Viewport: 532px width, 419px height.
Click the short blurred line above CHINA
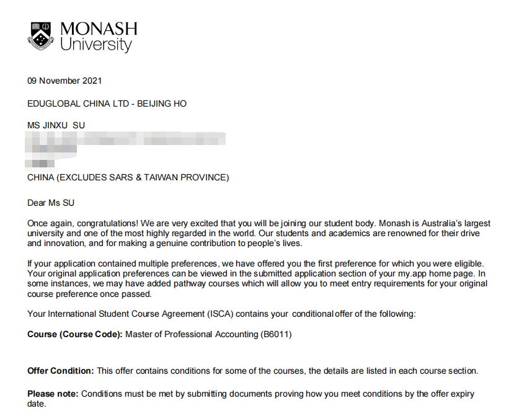41,164
